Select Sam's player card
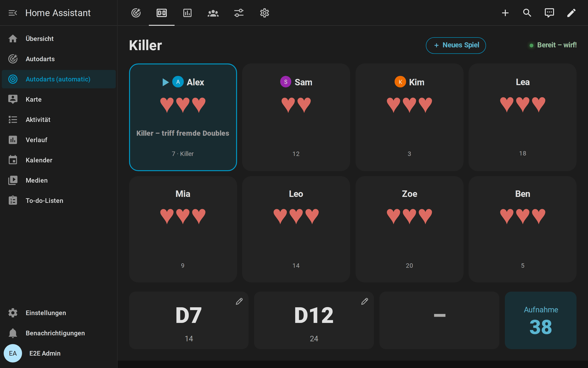 296,117
